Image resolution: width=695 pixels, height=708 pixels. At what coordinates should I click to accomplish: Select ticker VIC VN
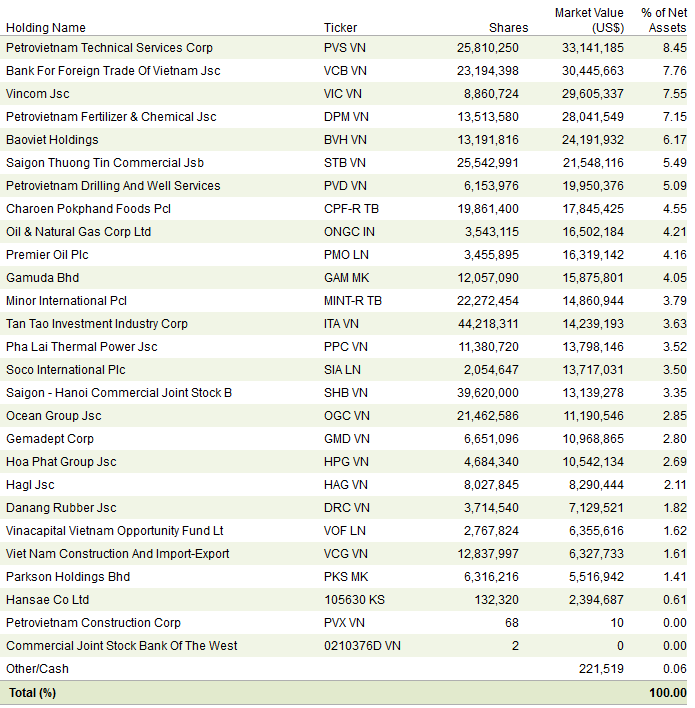[x=343, y=94]
